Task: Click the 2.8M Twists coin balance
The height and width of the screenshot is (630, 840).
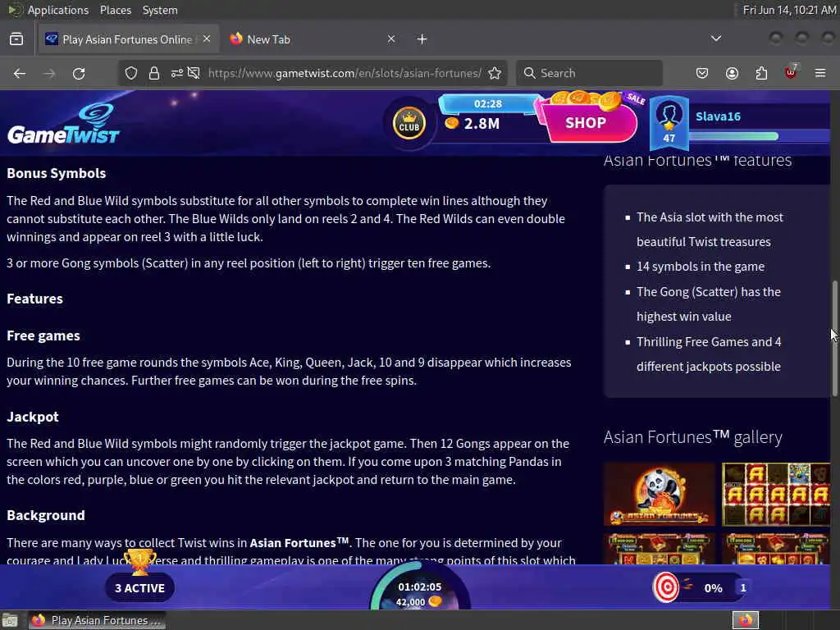Action: coord(472,124)
